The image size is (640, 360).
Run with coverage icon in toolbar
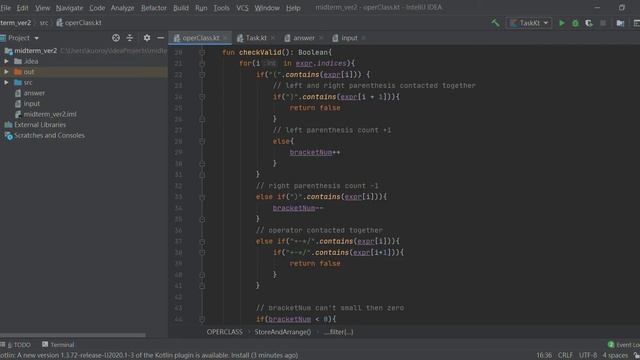click(x=589, y=23)
